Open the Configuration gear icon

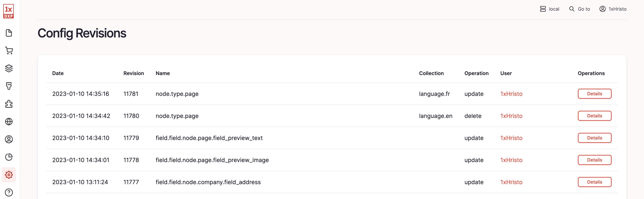(x=9, y=175)
